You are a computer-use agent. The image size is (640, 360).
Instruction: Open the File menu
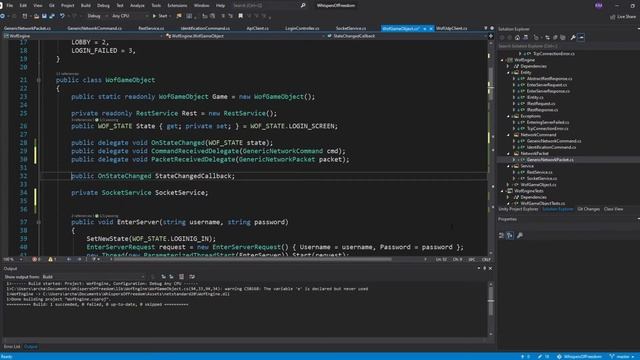tap(10, 6)
